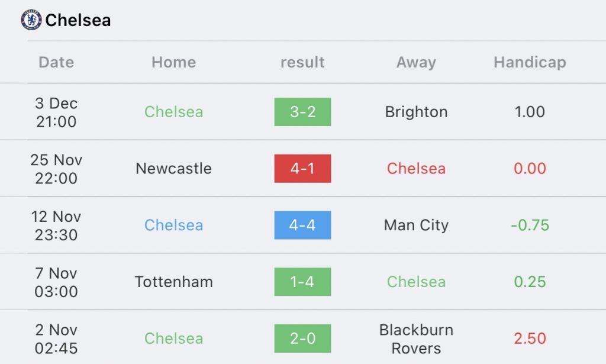The height and width of the screenshot is (364, 606).
Task: Select the green 2-0 result badge
Action: point(302,339)
